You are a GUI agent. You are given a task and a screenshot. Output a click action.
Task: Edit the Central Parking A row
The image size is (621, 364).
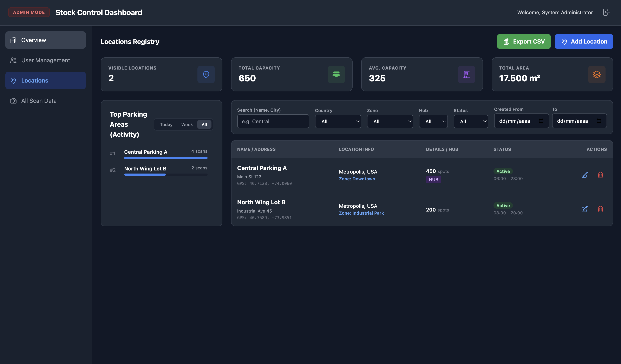click(x=584, y=175)
